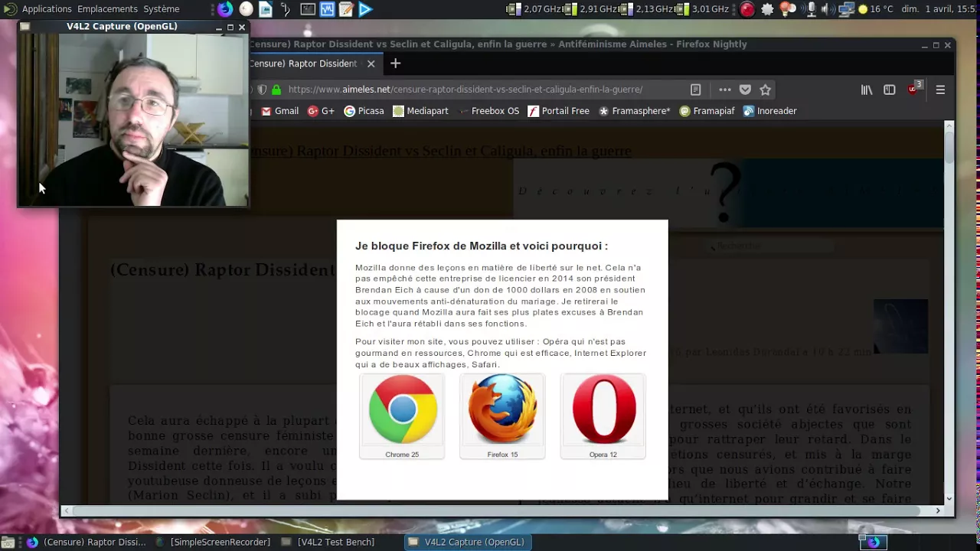
Task: Launch Firefox Nightly from the top panel
Action: pos(225,9)
